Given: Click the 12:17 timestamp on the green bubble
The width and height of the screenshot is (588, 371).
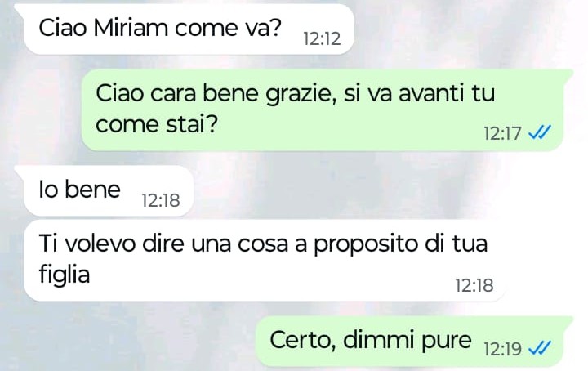Looking at the screenshot, I should click(502, 133).
